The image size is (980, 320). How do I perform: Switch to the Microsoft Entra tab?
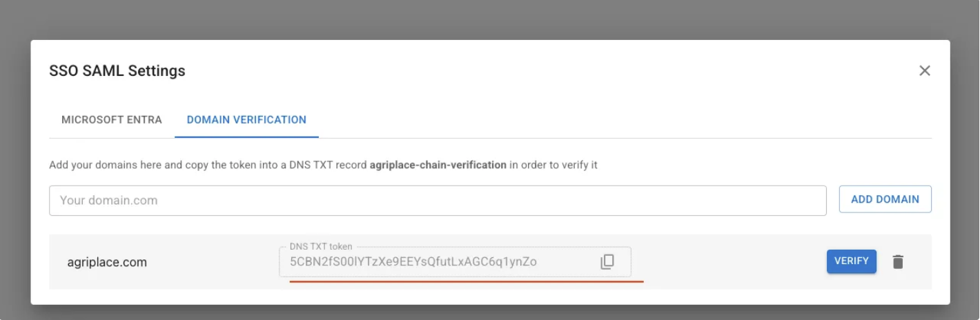point(112,119)
